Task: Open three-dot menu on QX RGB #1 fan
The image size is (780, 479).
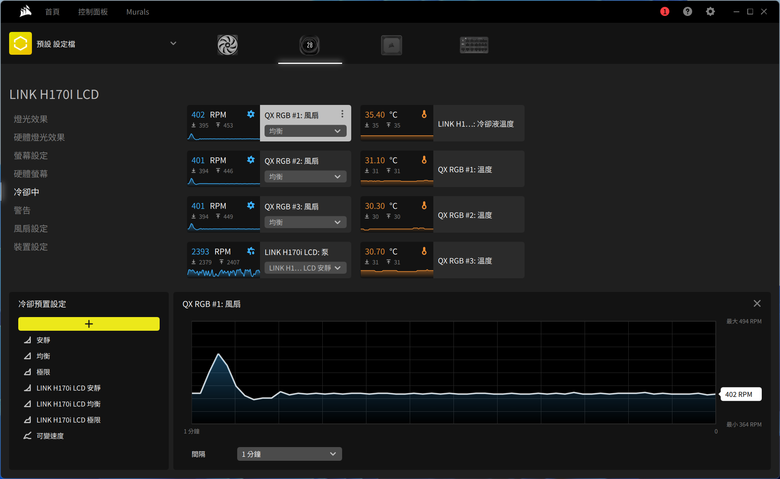Action: pos(342,114)
